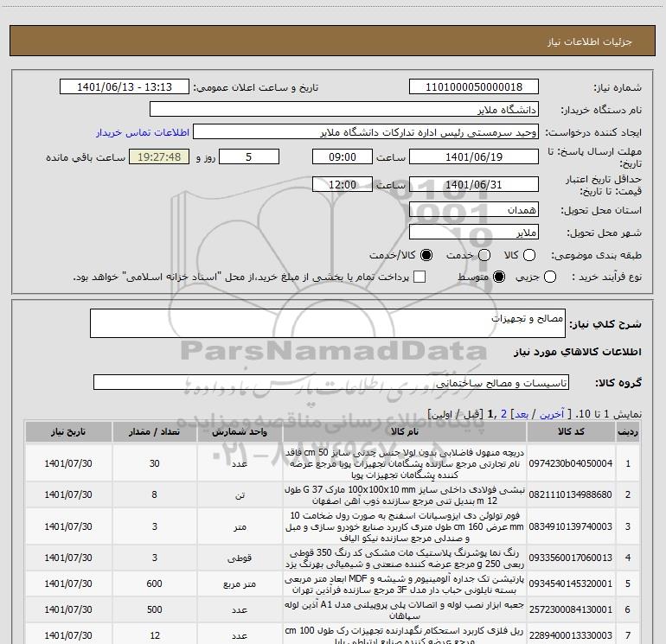Click the request creator field وحید سرمستی
The height and width of the screenshot is (644, 666).
pyautogui.click(x=366, y=131)
